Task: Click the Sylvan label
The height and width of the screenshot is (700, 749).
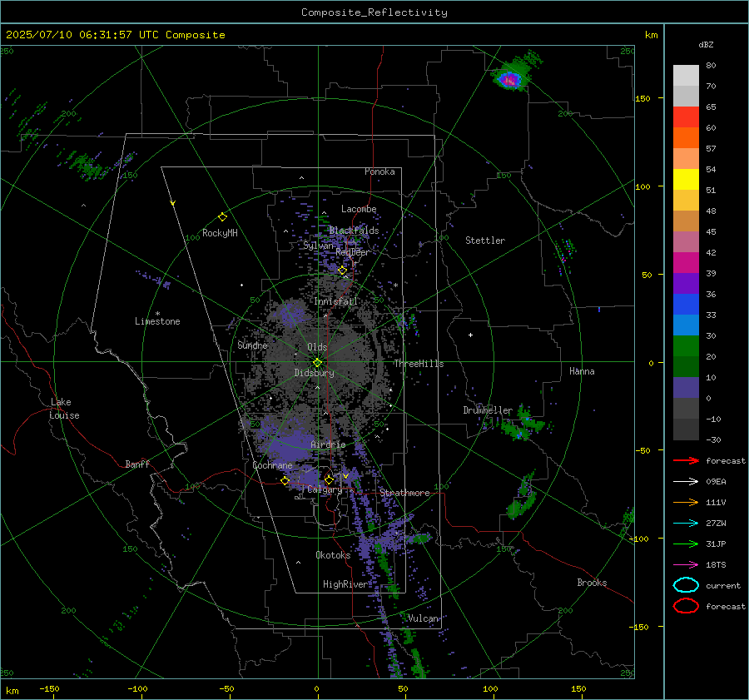Action: [x=318, y=246]
